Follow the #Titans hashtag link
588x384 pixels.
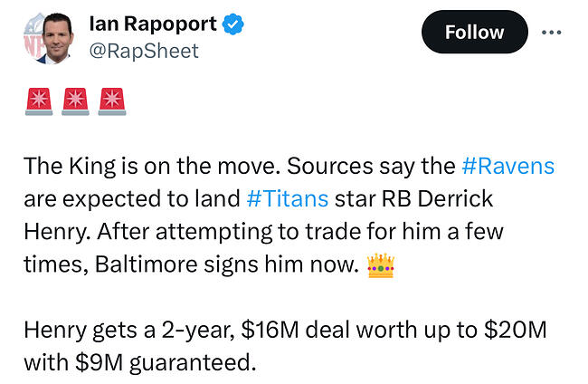[280, 198]
